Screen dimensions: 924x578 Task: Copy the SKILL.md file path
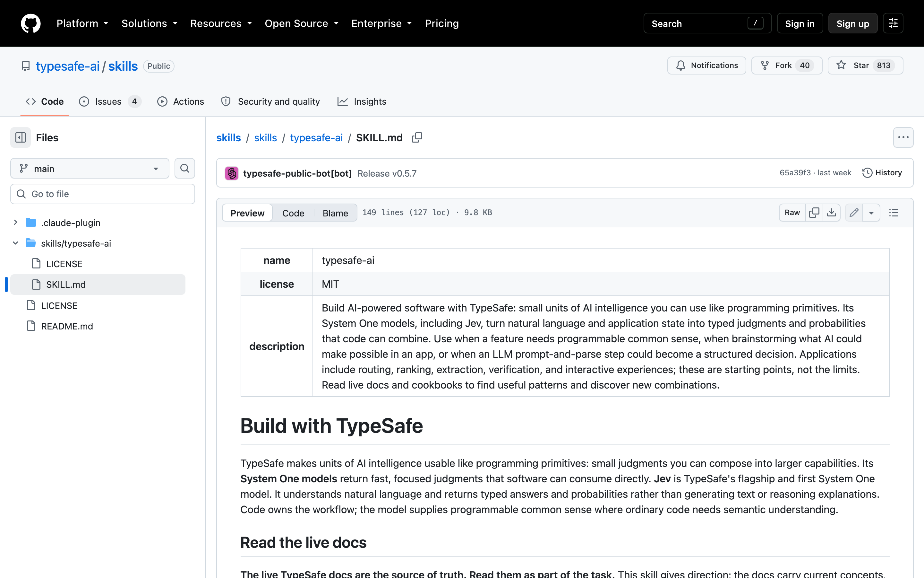pos(417,138)
